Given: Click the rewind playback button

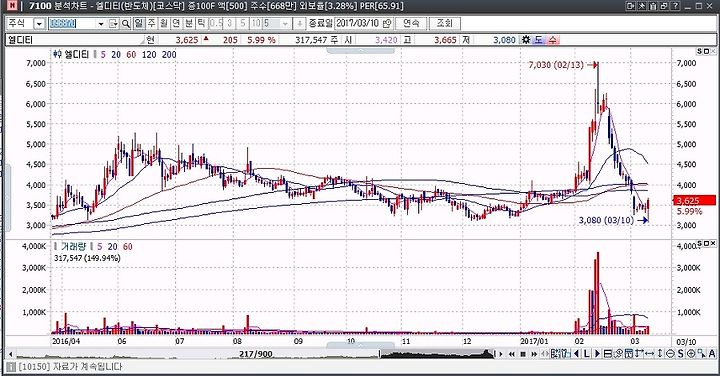Looking at the screenshot, I should tap(512, 354).
